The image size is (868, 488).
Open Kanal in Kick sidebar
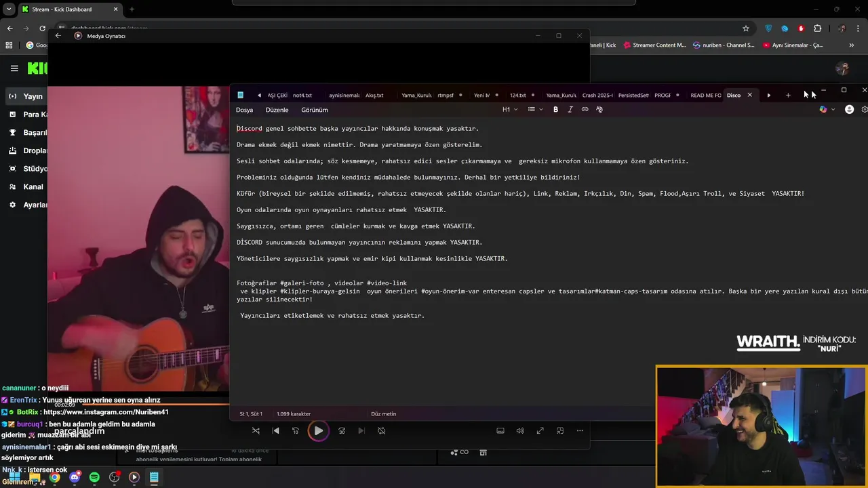pos(27,186)
